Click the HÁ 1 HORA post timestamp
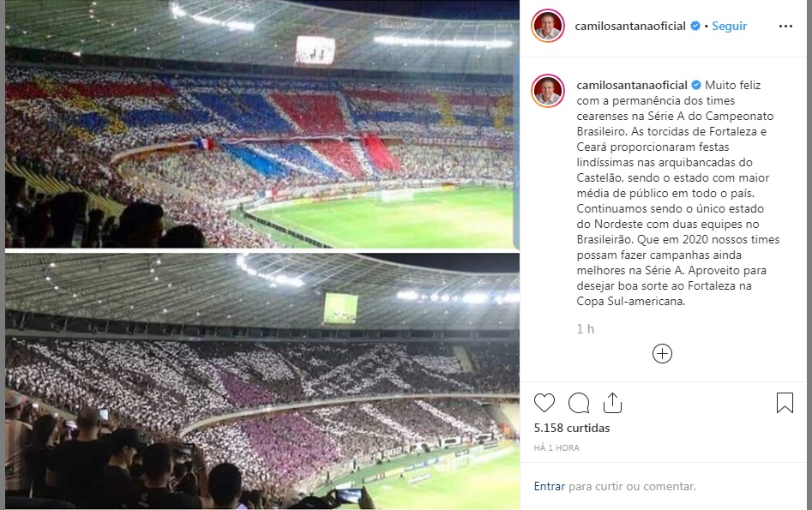Screen dimensions: 812x510 [556, 448]
